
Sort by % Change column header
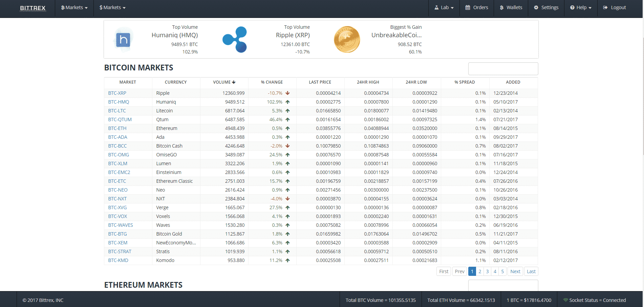coord(272,82)
